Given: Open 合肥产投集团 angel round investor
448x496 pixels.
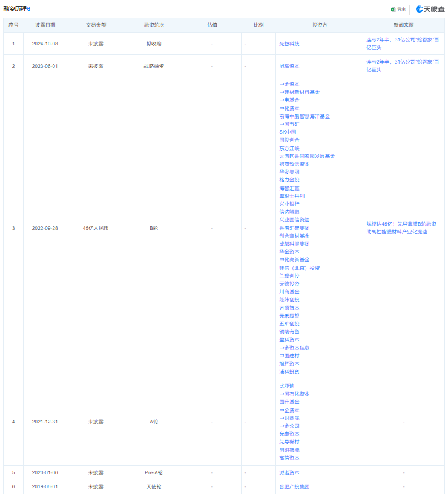Looking at the screenshot, I should click(x=294, y=486).
